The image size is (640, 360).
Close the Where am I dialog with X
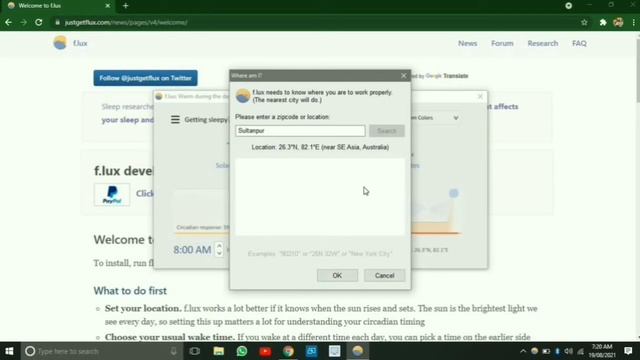tap(404, 76)
